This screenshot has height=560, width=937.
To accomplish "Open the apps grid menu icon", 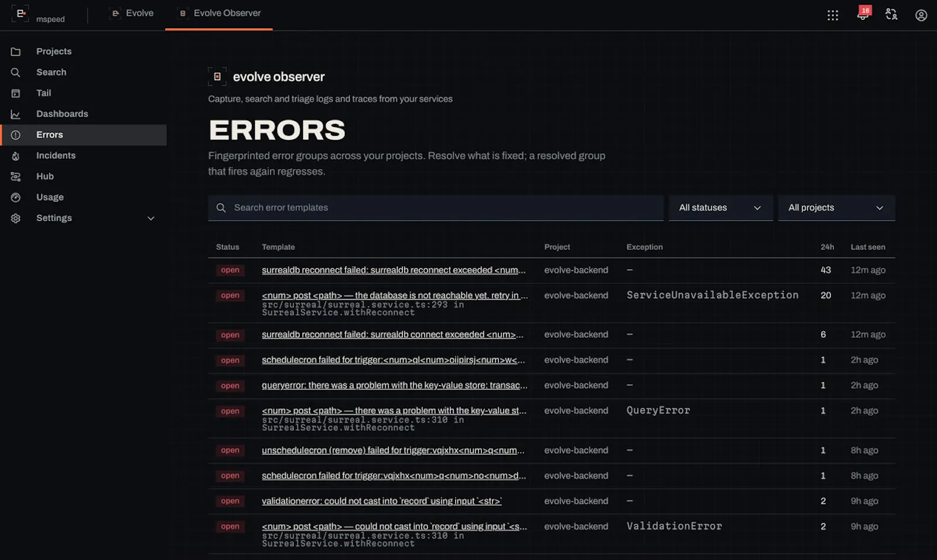I will tap(833, 15).
